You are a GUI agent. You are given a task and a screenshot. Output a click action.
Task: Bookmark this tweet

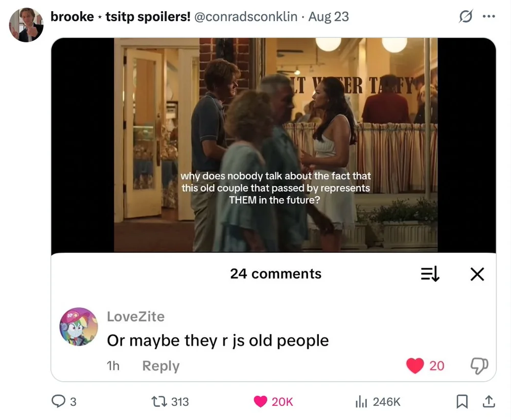click(x=462, y=402)
